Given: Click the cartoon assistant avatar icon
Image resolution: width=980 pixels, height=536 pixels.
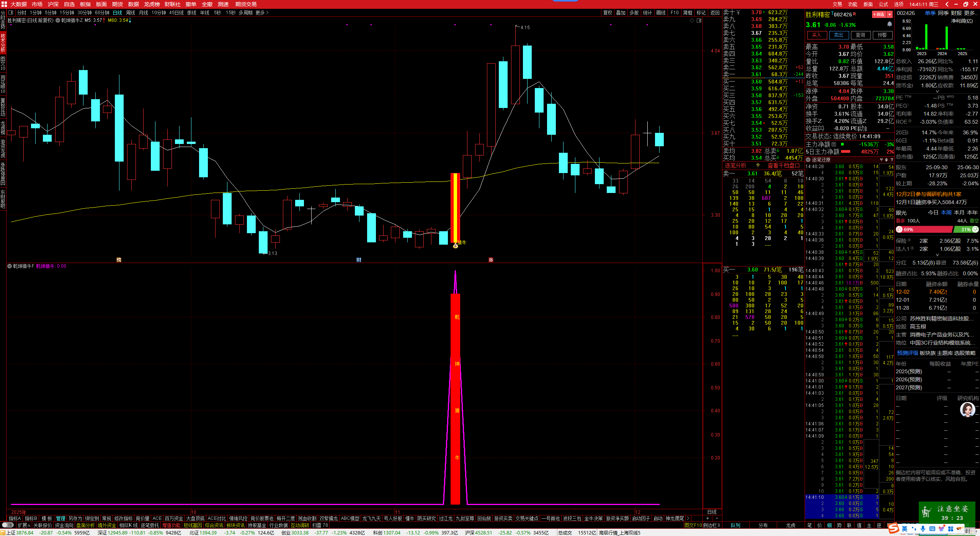Looking at the screenshot, I should point(967,410).
